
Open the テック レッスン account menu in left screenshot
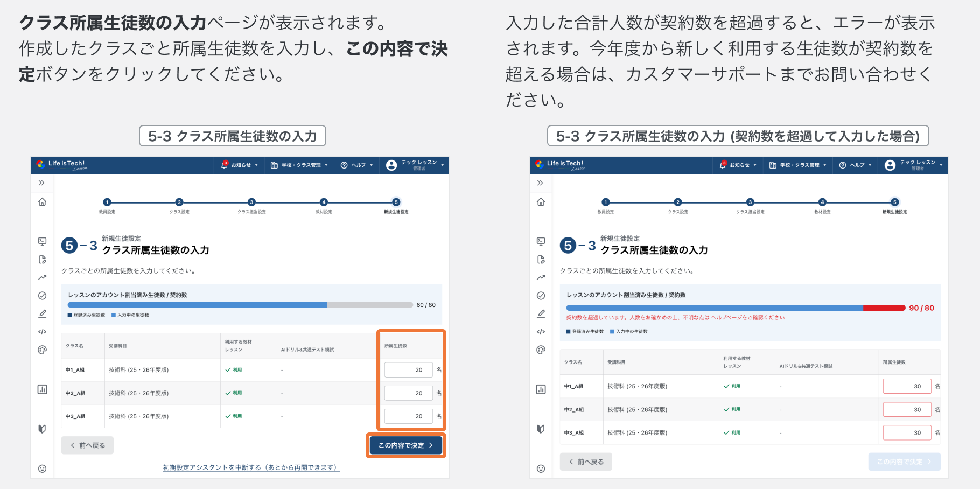(415, 165)
